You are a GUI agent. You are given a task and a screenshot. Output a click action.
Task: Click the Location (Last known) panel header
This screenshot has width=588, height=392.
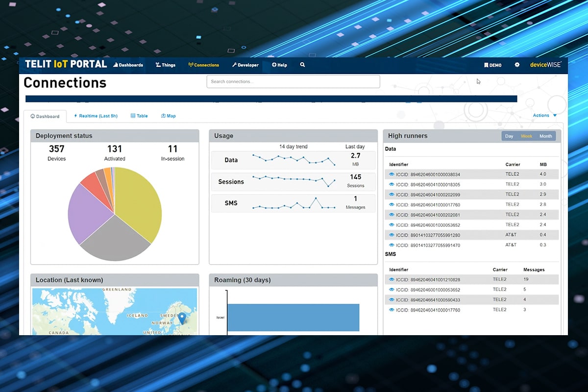pos(115,280)
